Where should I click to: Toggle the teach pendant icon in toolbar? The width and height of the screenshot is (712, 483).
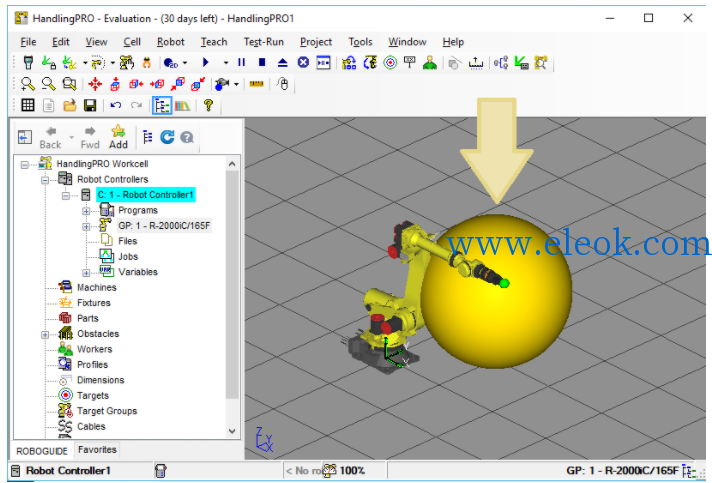point(28,62)
